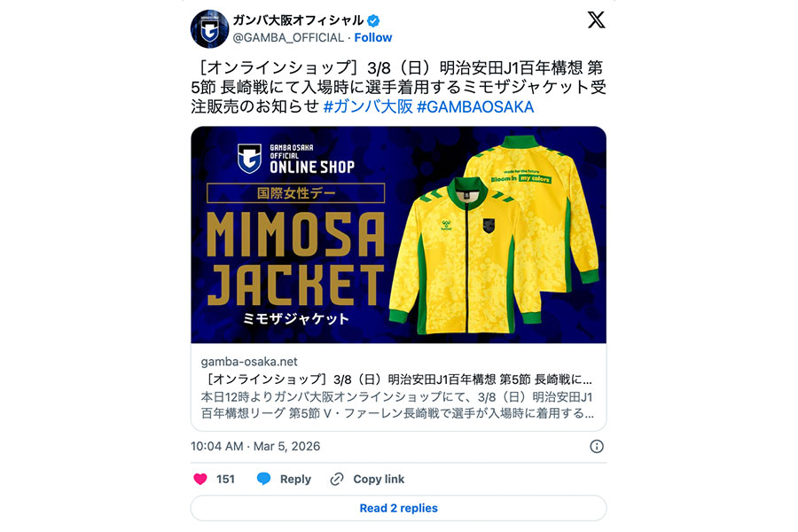Open the Gamba Osaka profile avatar

pyautogui.click(x=209, y=29)
